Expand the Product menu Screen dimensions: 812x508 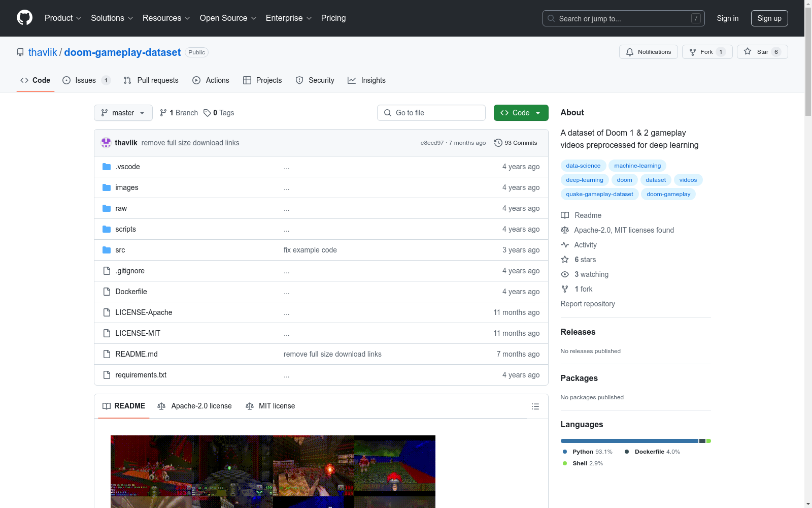pyautogui.click(x=63, y=18)
